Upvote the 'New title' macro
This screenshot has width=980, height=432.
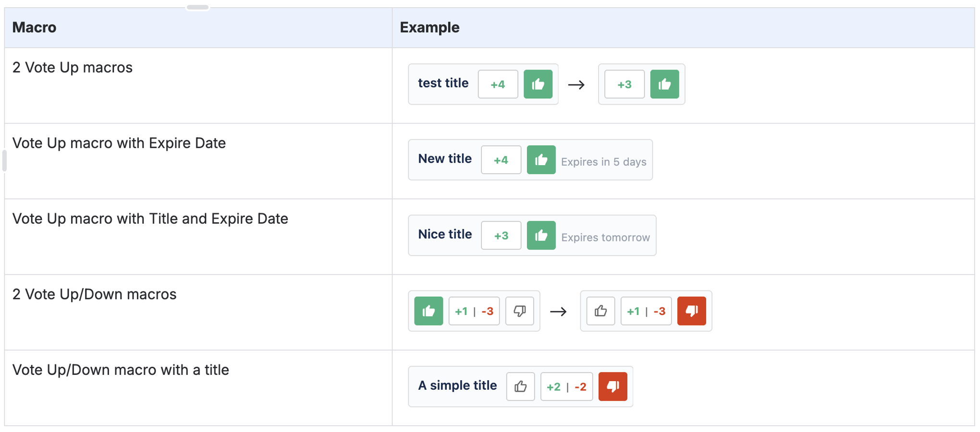[x=541, y=160]
